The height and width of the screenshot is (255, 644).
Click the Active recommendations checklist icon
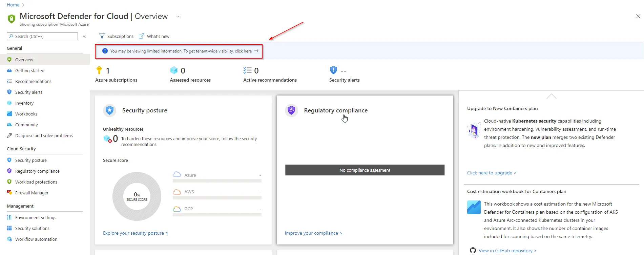(x=247, y=70)
